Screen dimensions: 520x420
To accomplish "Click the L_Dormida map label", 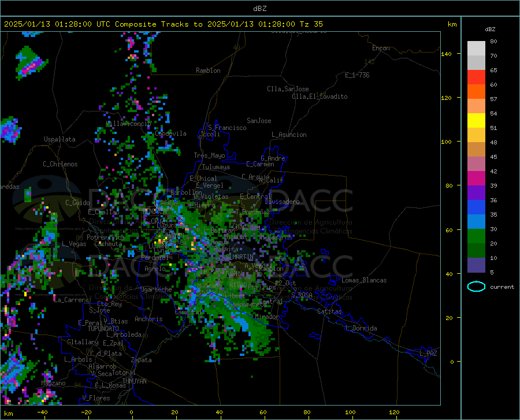I will (x=361, y=328).
